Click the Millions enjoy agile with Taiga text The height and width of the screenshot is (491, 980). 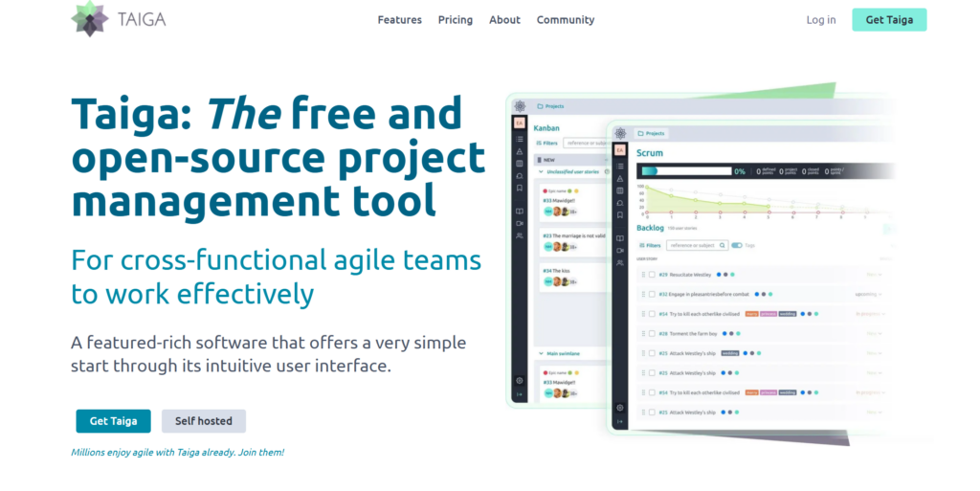177,453
